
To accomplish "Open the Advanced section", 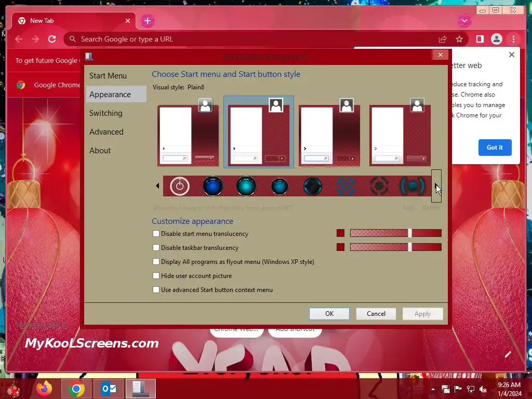I will pyautogui.click(x=116, y=131).
